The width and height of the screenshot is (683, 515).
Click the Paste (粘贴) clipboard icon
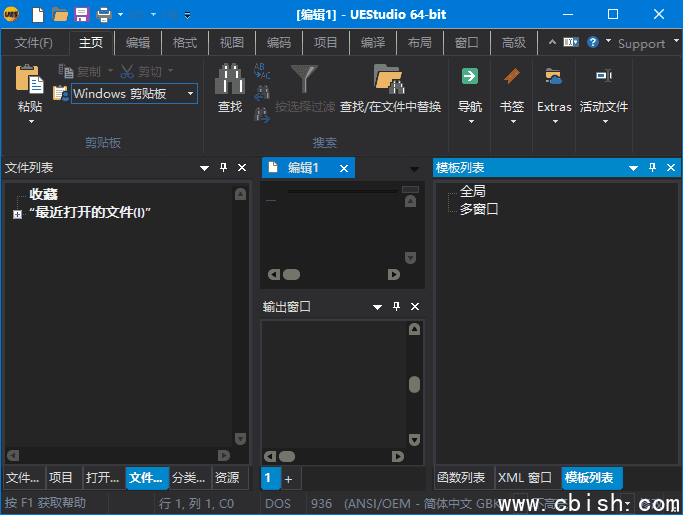click(x=29, y=80)
